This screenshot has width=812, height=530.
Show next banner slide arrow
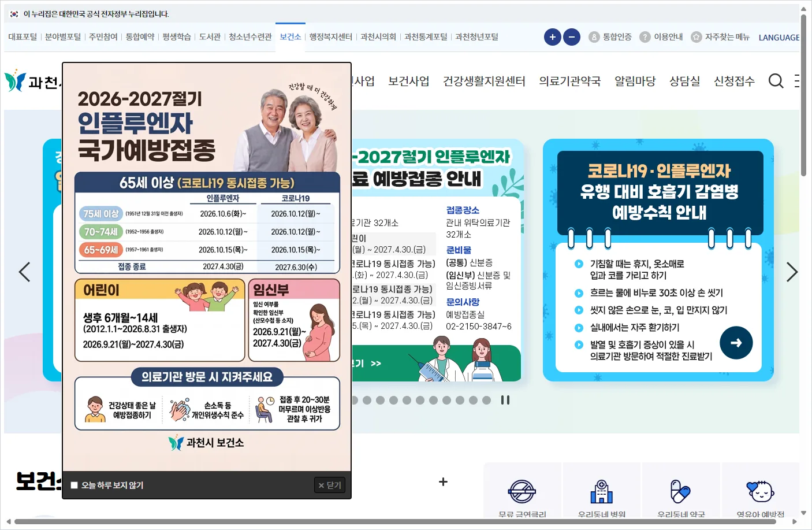[x=792, y=272]
